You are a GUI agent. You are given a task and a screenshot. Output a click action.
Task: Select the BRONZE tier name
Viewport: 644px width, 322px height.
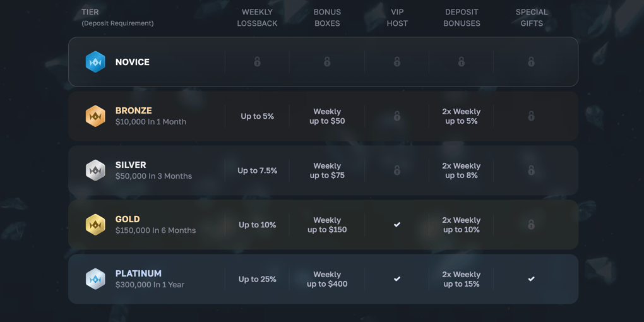[x=133, y=110]
